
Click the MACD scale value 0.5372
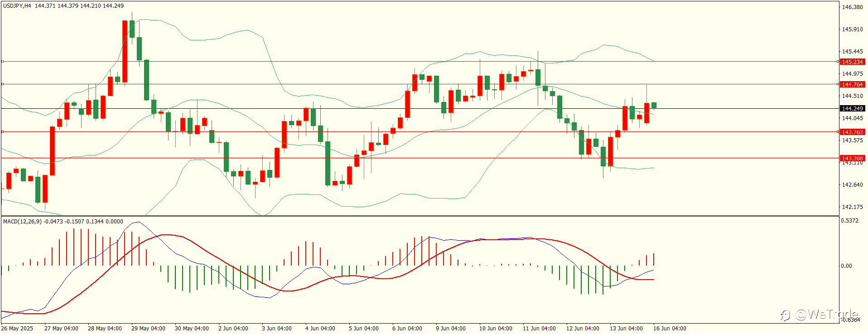pyautogui.click(x=849, y=221)
